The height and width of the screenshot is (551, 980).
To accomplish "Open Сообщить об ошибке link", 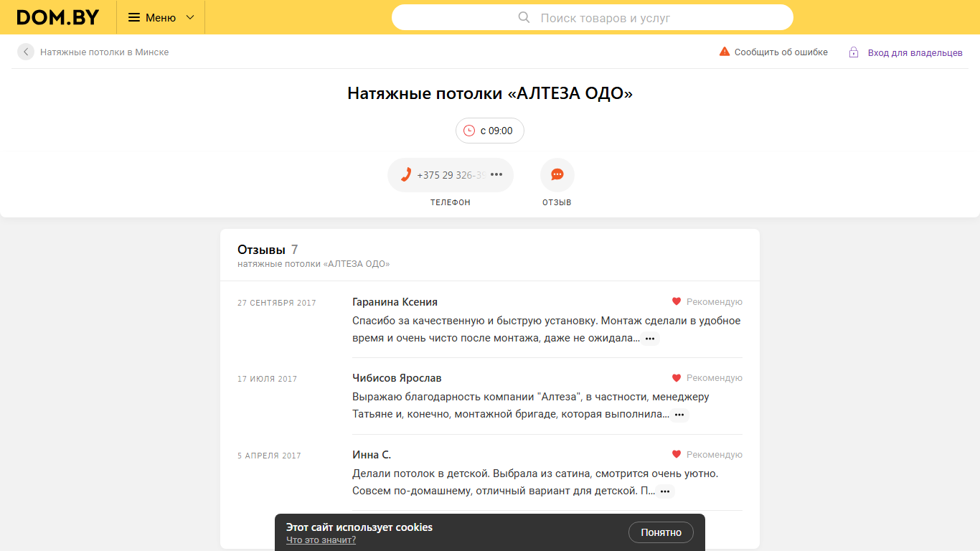I will [781, 52].
